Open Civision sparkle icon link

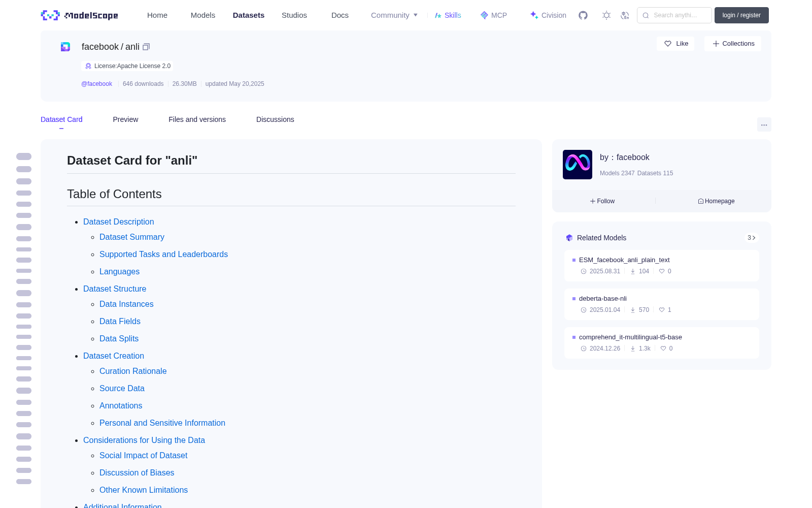[534, 15]
